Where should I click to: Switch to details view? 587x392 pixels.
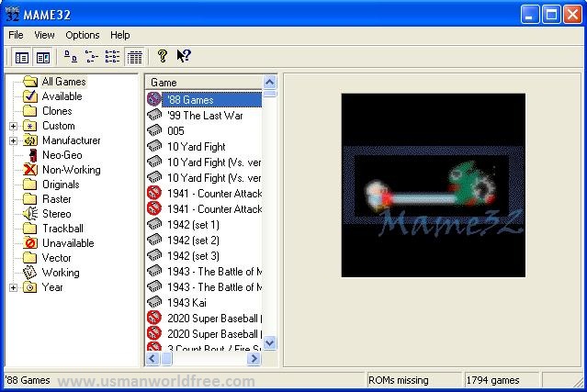[134, 57]
